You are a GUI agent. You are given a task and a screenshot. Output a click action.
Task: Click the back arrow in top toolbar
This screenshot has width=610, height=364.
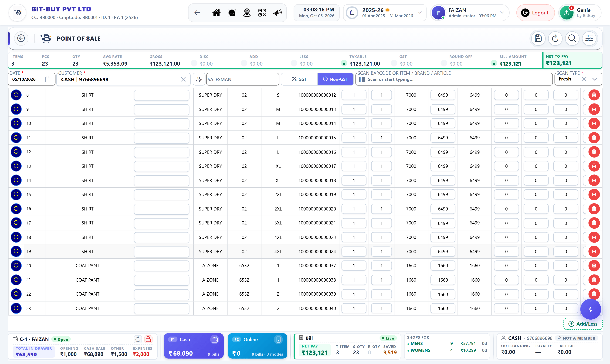tap(197, 13)
